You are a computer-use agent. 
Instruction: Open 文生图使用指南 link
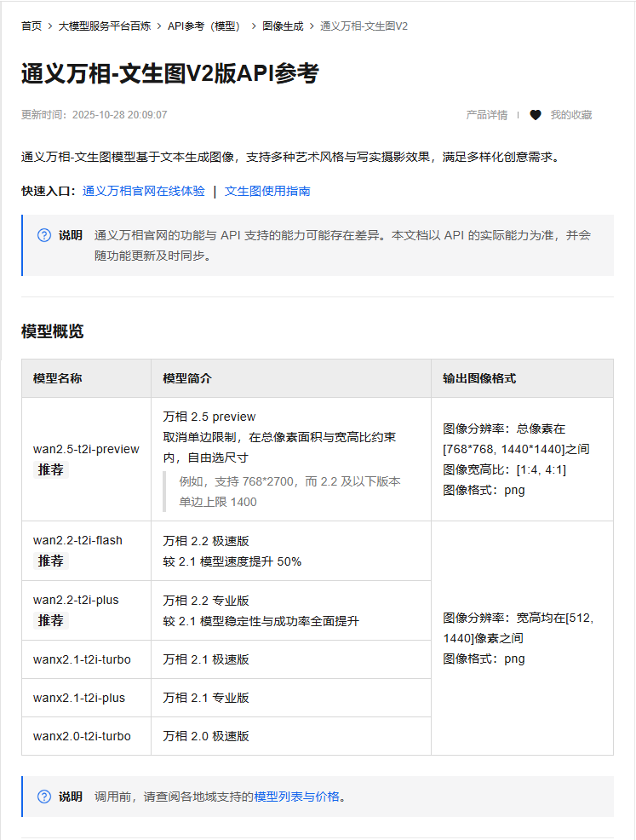coord(267,191)
